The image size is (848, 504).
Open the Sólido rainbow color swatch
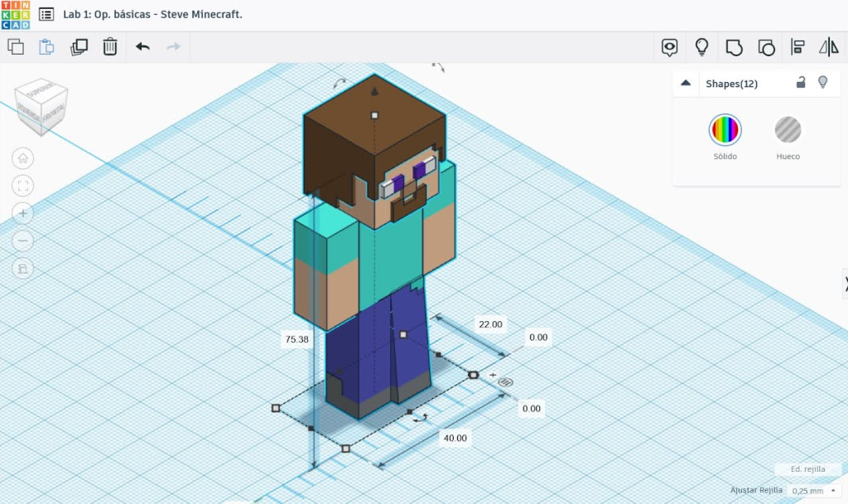[x=725, y=130]
